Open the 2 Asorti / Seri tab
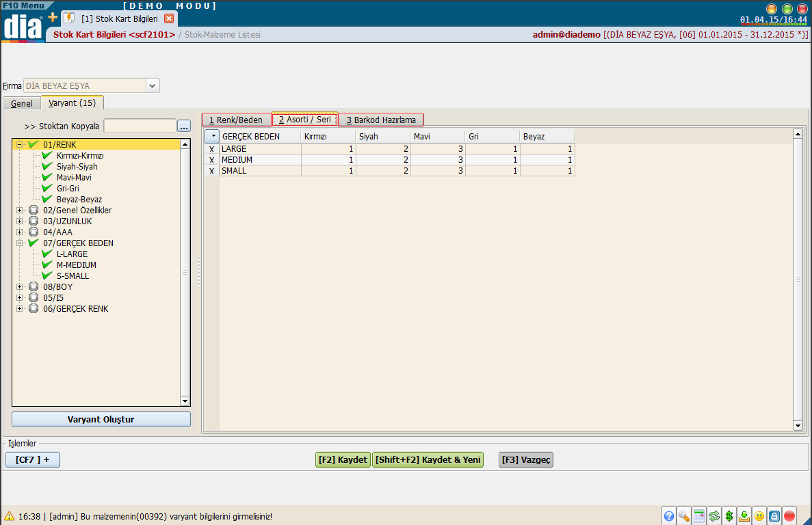812x525 pixels. click(x=305, y=120)
